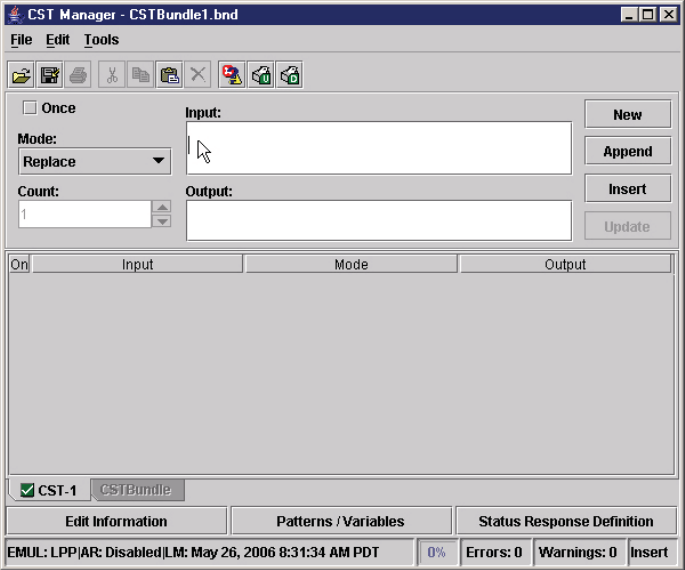Click the Mode column header
This screenshot has height=570, width=685.
pos(351,264)
